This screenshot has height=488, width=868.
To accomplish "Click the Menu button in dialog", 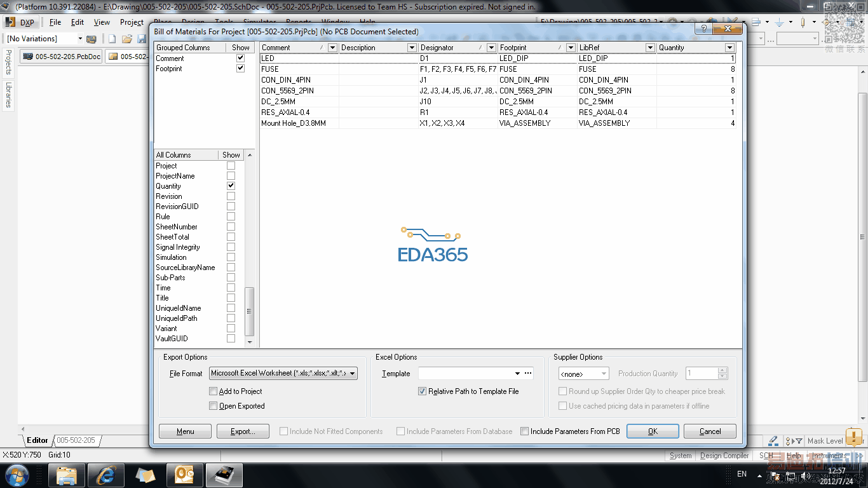I will tap(186, 431).
